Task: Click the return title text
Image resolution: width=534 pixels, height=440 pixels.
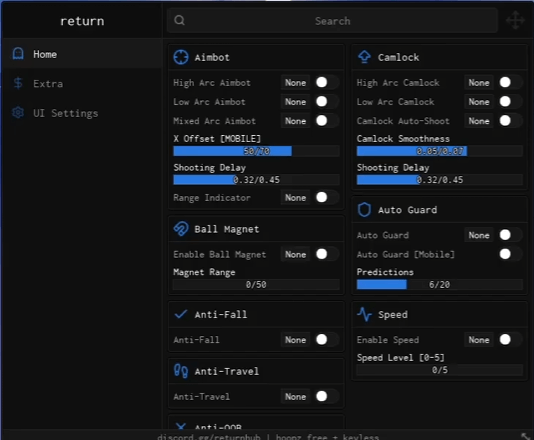Action: 82,21
